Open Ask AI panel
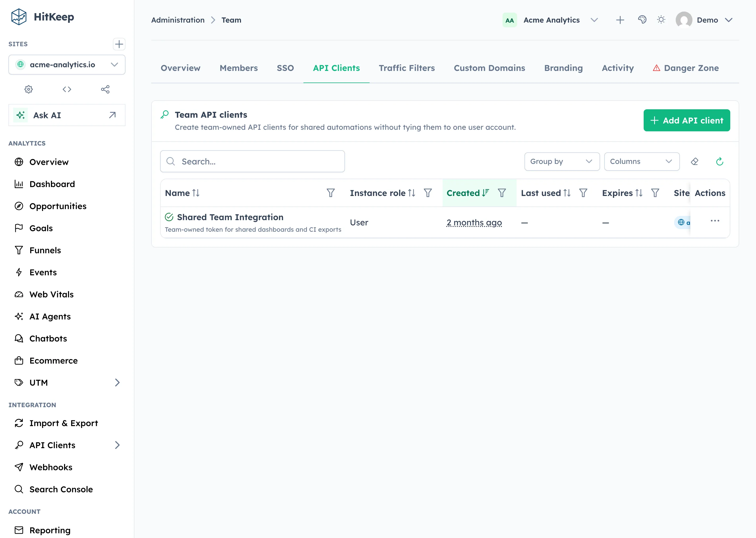Viewport: 756px width, 538px height. [x=67, y=115]
